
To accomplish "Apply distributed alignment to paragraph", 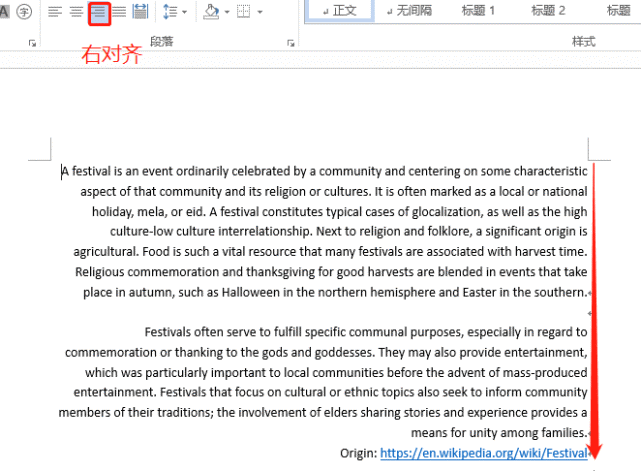I will tap(140, 11).
